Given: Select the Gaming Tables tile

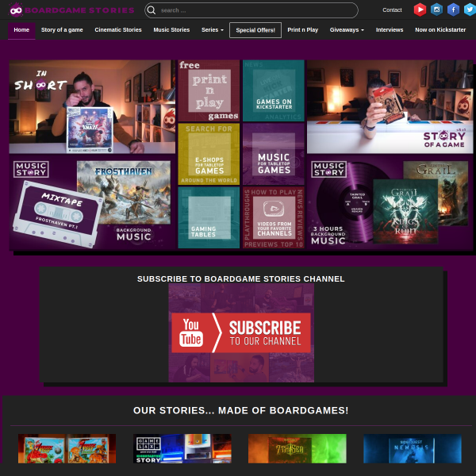Looking at the screenshot, I should pos(209,218).
